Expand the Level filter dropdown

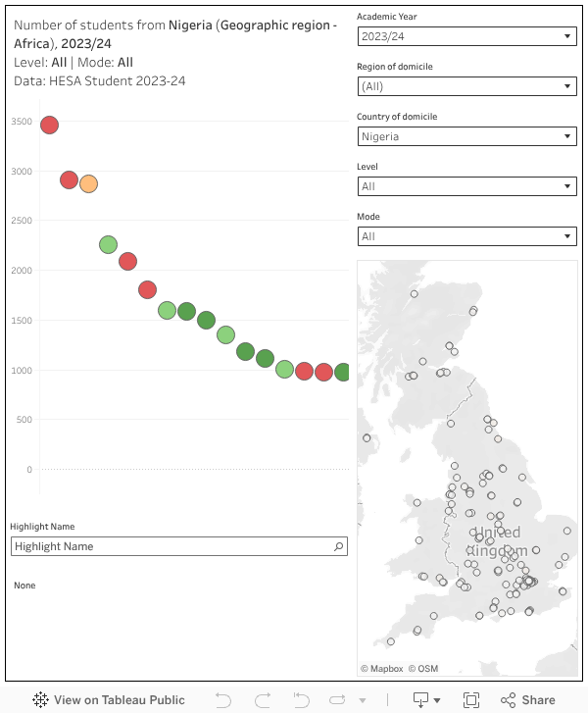click(466, 186)
